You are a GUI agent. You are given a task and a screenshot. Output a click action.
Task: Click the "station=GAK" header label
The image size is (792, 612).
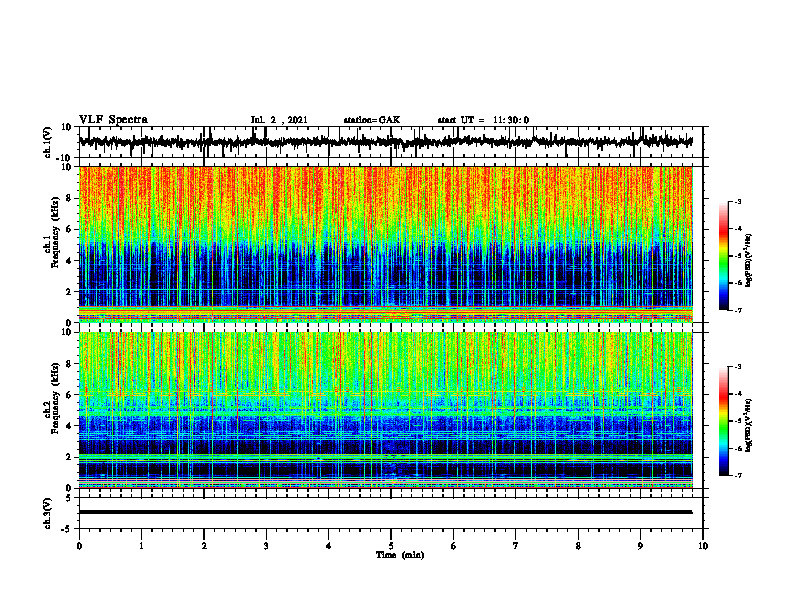(372, 120)
